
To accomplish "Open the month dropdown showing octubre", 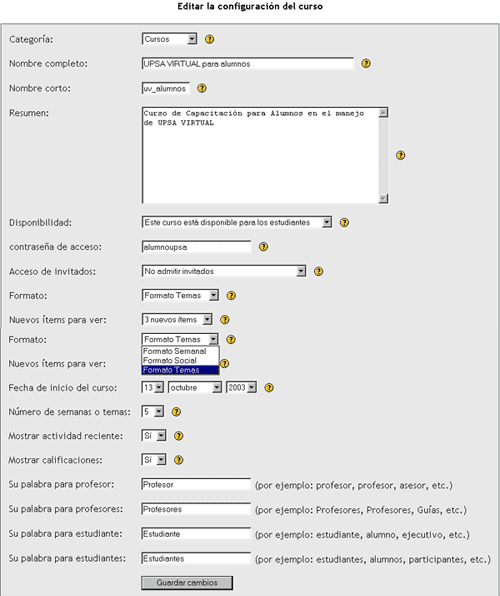I will tap(195, 387).
